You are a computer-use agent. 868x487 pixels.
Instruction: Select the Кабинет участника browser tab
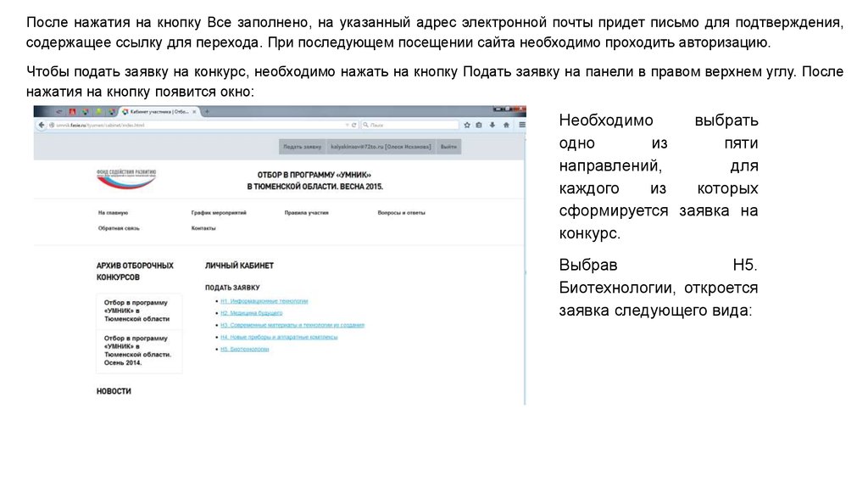point(159,112)
